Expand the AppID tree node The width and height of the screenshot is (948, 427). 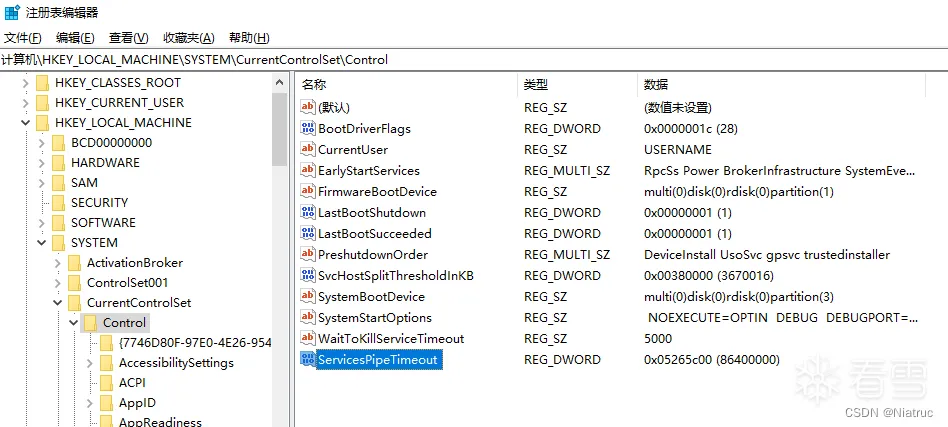click(x=89, y=403)
